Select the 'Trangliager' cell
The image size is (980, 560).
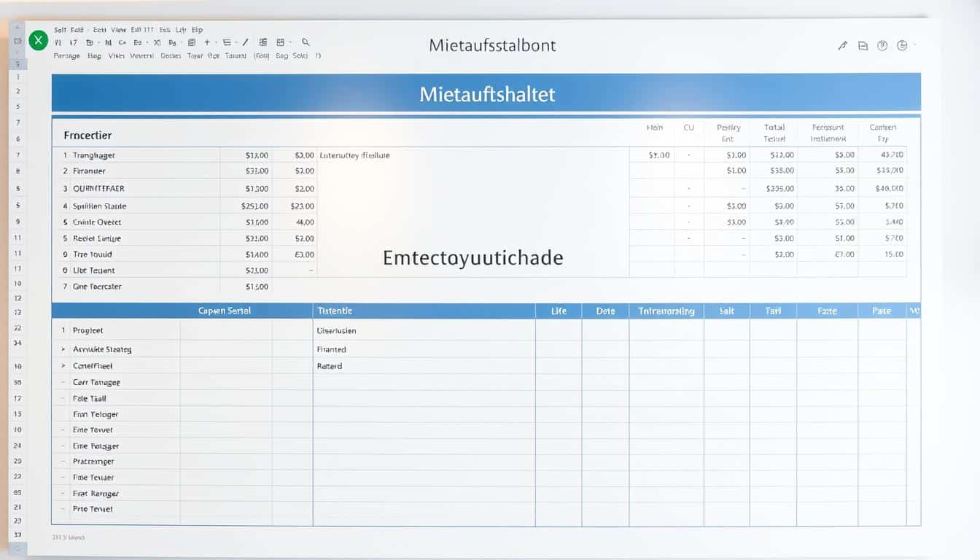(x=94, y=155)
